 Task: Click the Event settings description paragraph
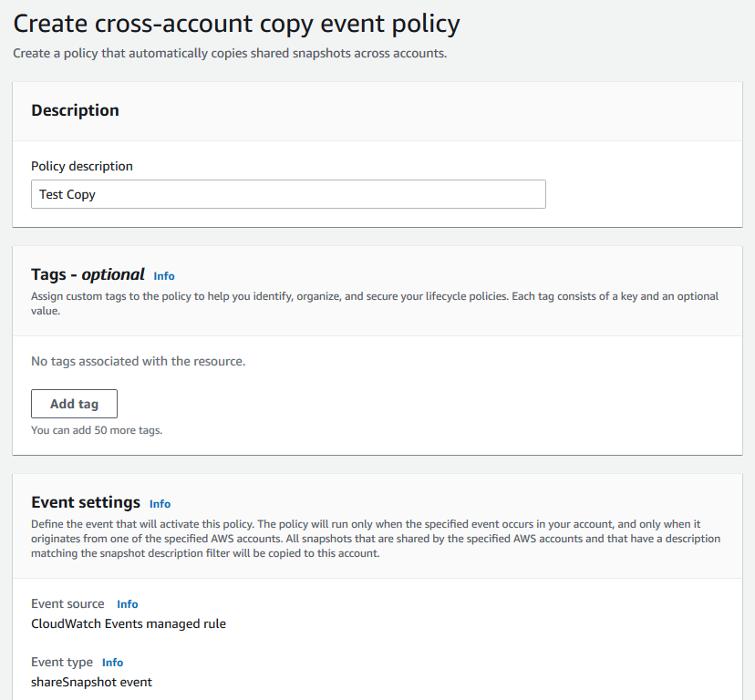click(x=377, y=538)
